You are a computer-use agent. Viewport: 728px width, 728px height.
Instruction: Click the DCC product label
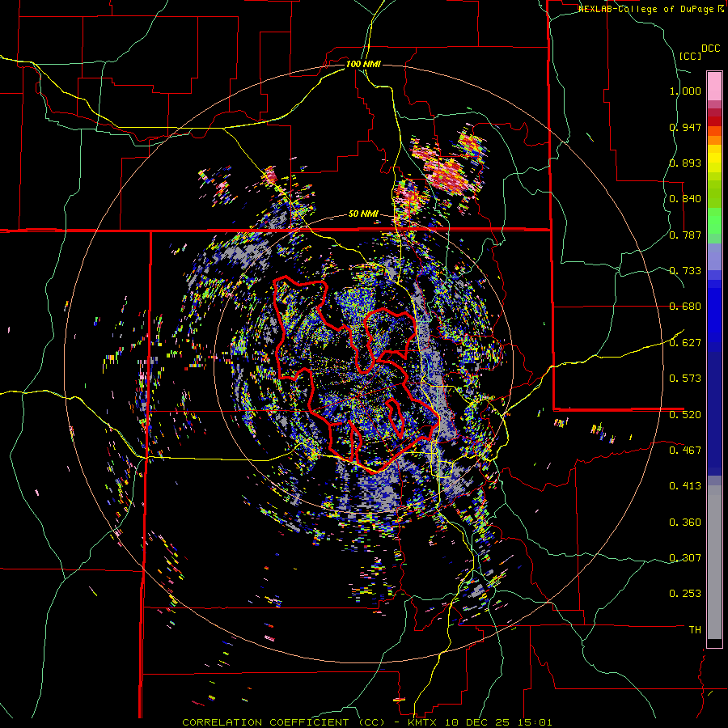[710, 49]
